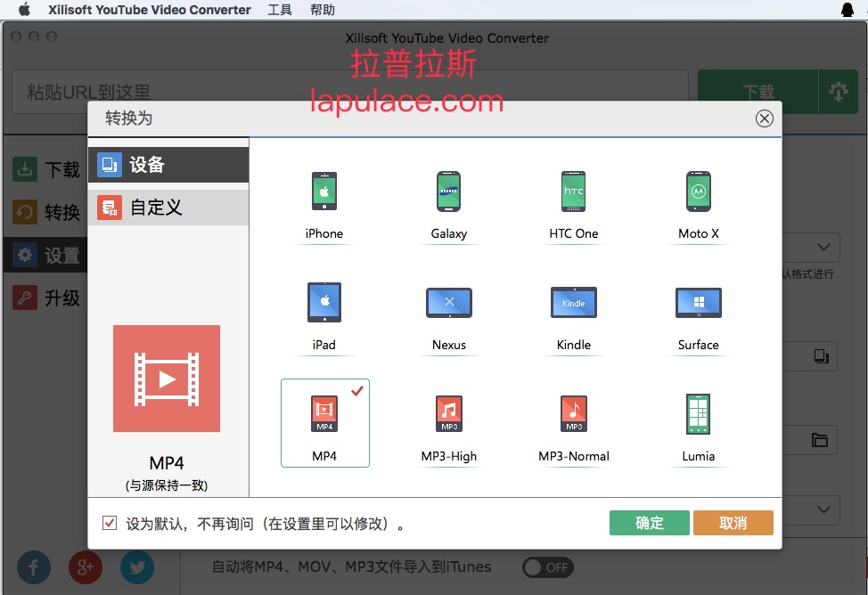Viewport: 868px width, 595px height.
Task: Confirm with the 确定 button
Action: click(x=650, y=523)
